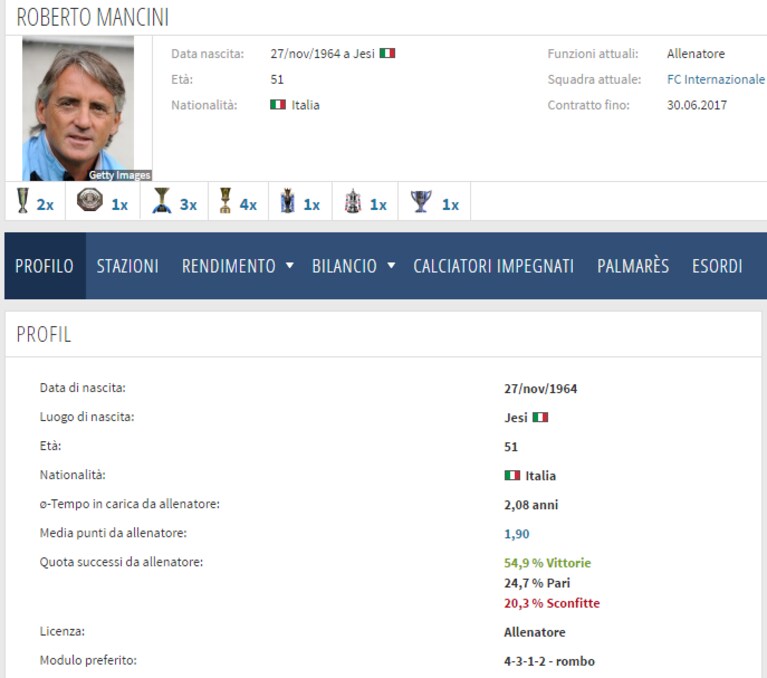The image size is (767, 678).
Task: Click the 3x trophy count
Action: click(x=188, y=204)
